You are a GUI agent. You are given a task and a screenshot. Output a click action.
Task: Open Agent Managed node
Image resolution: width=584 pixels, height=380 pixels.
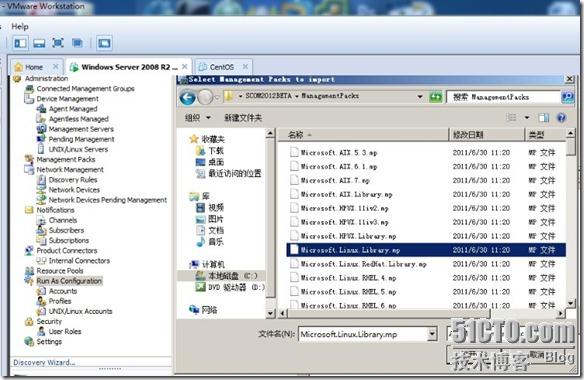pyautogui.click(x=73, y=109)
